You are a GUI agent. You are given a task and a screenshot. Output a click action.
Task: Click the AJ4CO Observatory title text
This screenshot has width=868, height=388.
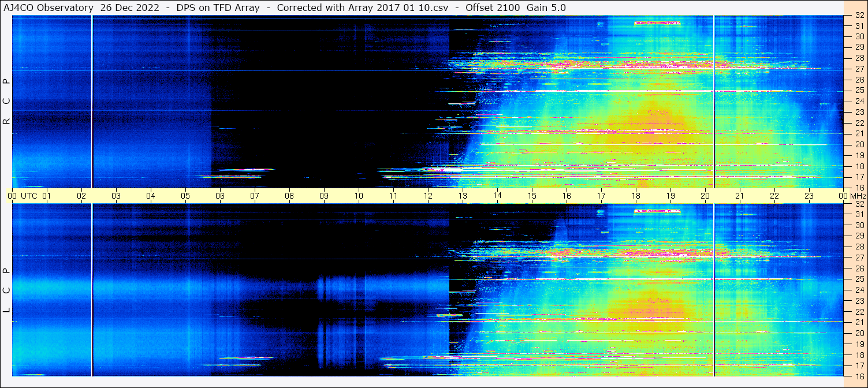[49, 8]
